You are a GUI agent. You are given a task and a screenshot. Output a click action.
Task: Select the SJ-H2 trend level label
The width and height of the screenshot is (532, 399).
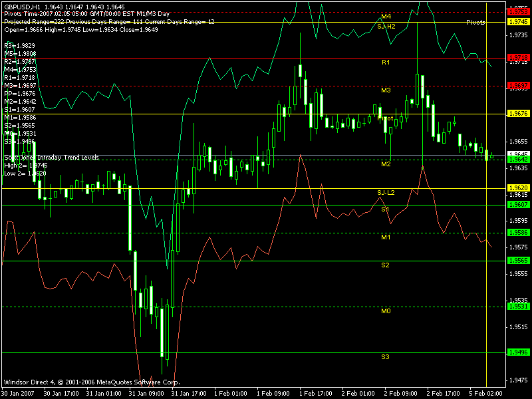[x=386, y=26]
